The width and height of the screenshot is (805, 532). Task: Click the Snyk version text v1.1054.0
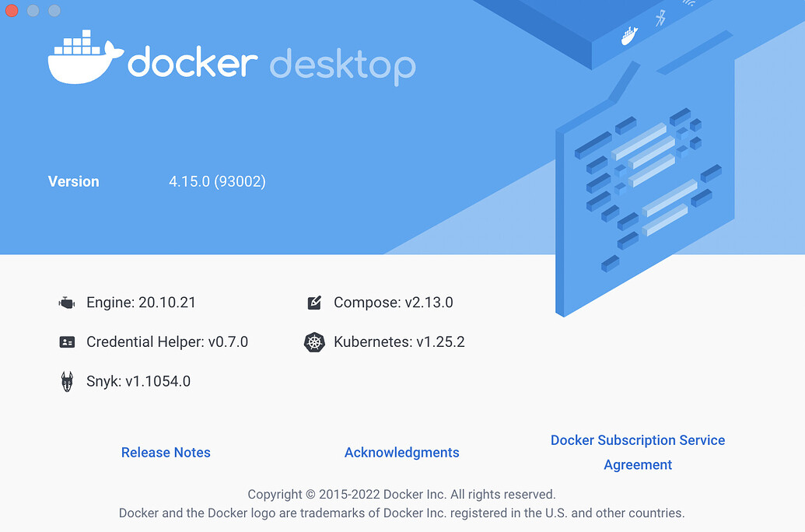click(x=139, y=381)
